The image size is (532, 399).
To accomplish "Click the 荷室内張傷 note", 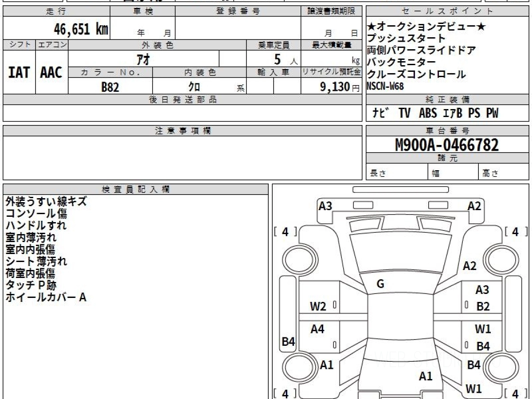I will coord(31,273).
